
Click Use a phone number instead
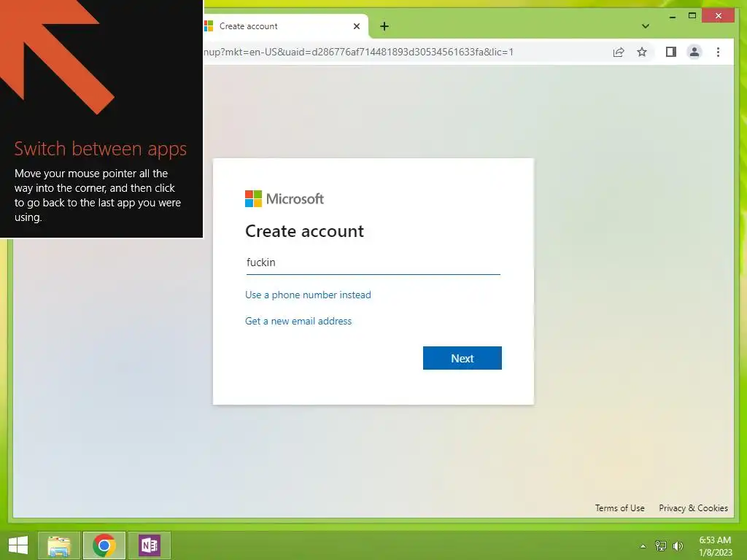[308, 295]
